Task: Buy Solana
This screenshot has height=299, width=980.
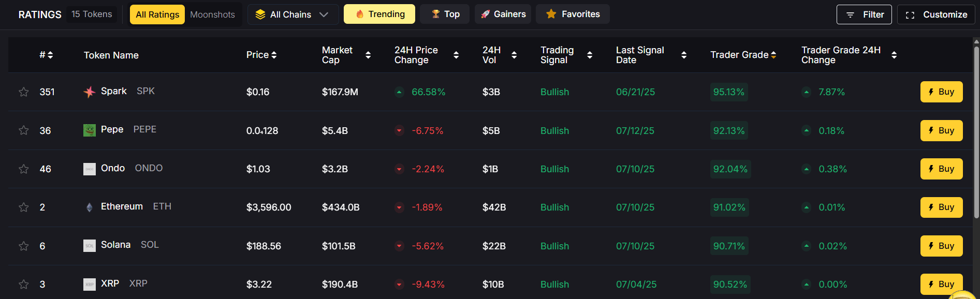Action: coord(941,246)
